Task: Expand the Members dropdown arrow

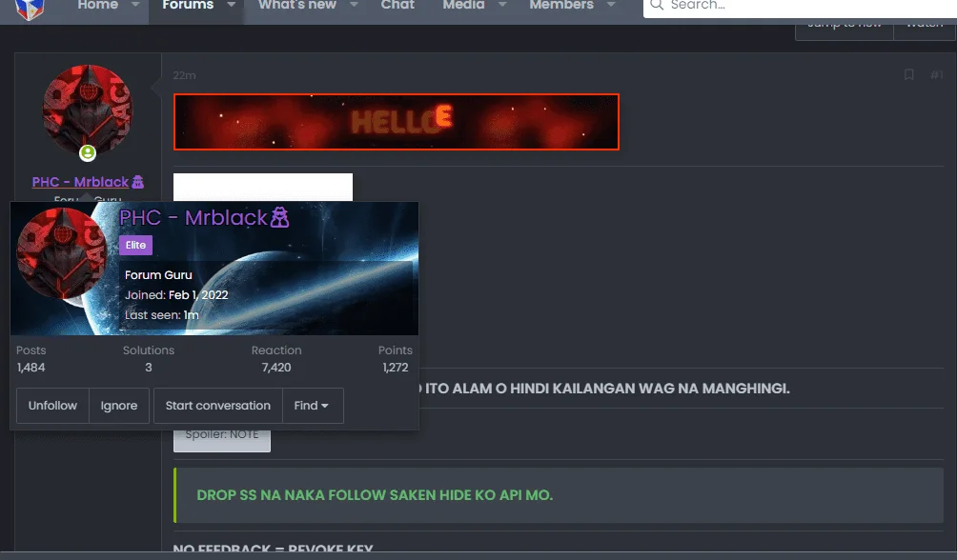Action: coord(611,6)
